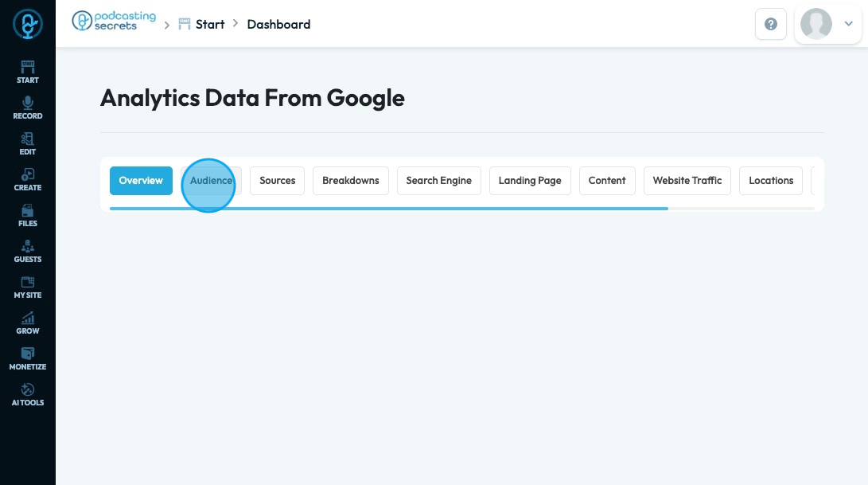
Task: Go to the Edit section
Action: (x=28, y=143)
